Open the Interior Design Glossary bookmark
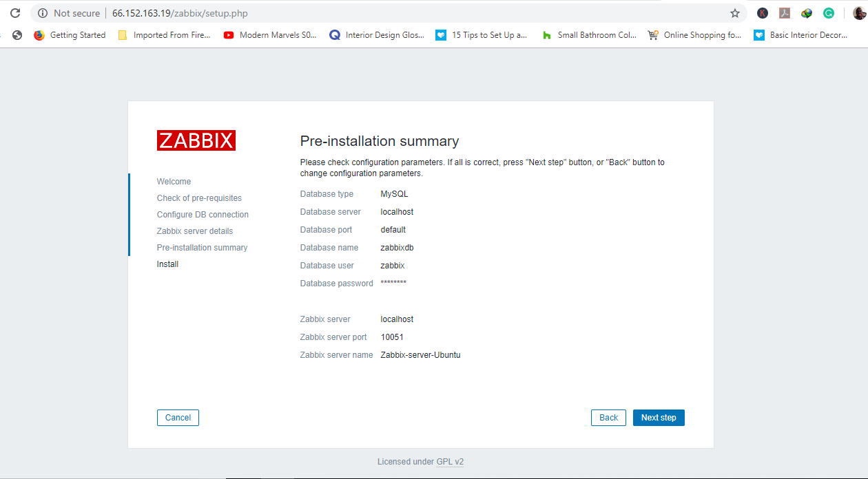The image size is (868, 479). click(x=377, y=35)
